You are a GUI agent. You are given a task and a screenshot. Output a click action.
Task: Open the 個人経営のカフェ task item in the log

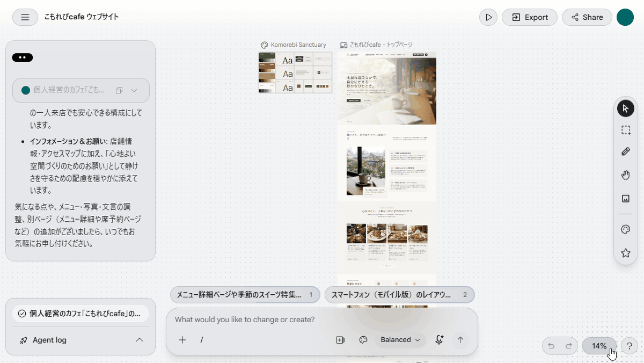80,314
